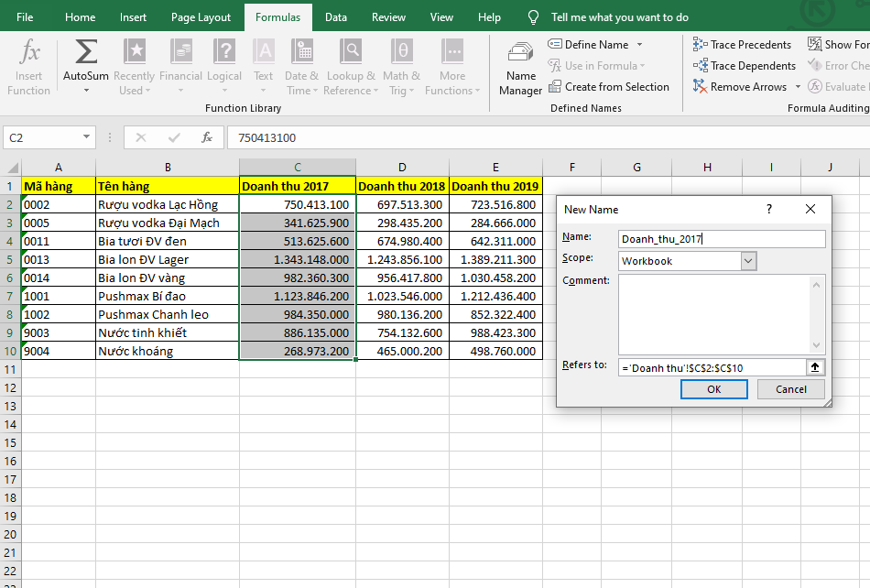Click Trace Precedents icon
Viewport: 870px width, 588px height.
pos(701,44)
